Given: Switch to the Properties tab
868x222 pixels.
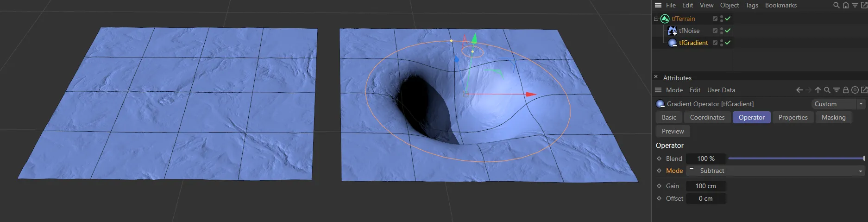Looking at the screenshot, I should [x=793, y=117].
